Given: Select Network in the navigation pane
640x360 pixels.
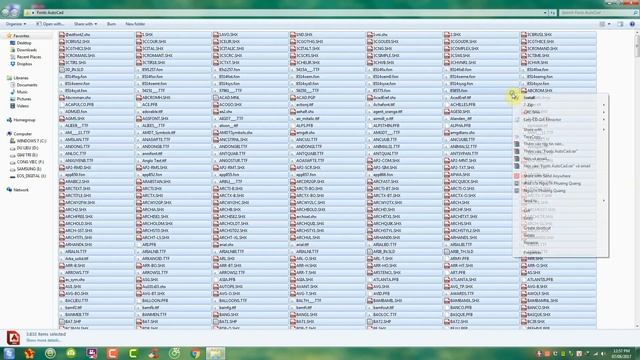Looking at the screenshot, I should [21, 190].
